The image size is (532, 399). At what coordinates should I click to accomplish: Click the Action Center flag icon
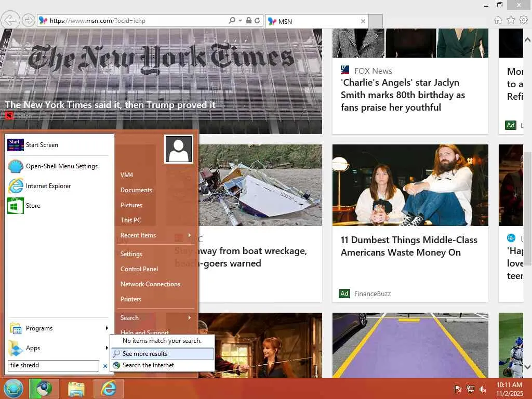coord(458,389)
